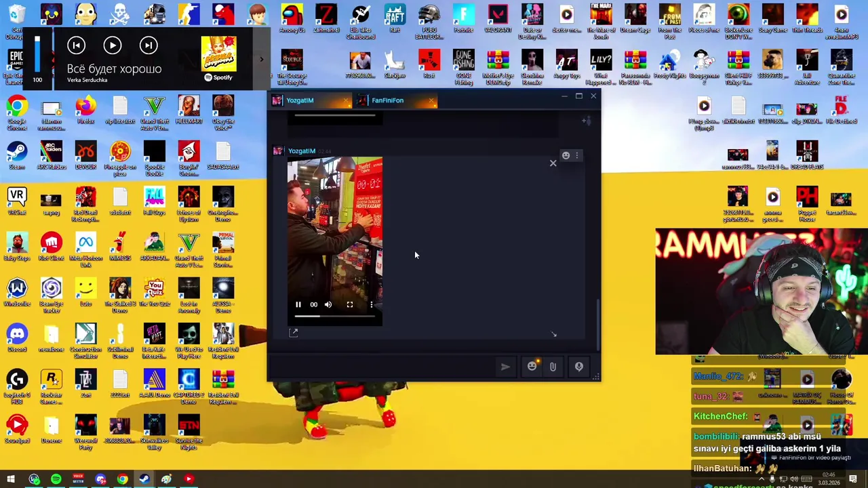Click the chat message input field
This screenshot has height=488, width=868.
coord(383,367)
